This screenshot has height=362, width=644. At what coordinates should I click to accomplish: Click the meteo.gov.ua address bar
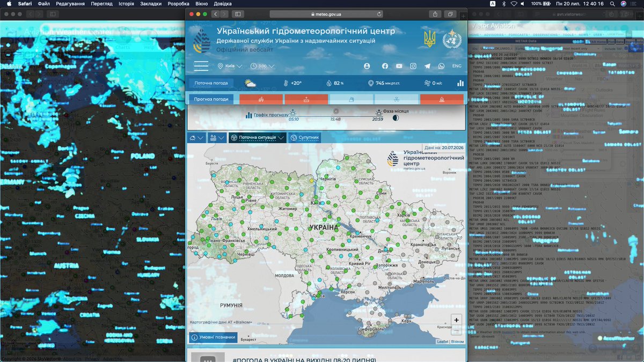327,14
